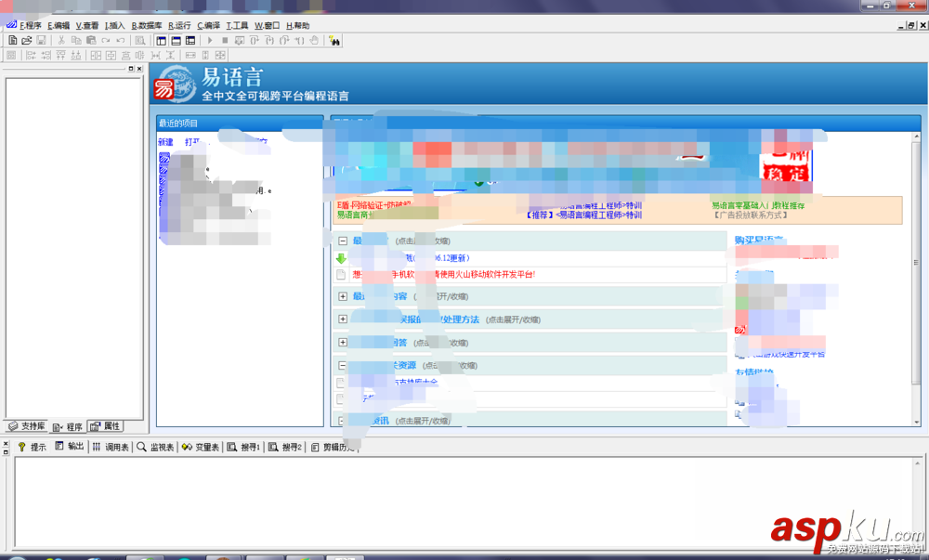
Task: Open the 【广告投放联系方式】 link
Action: (750, 215)
